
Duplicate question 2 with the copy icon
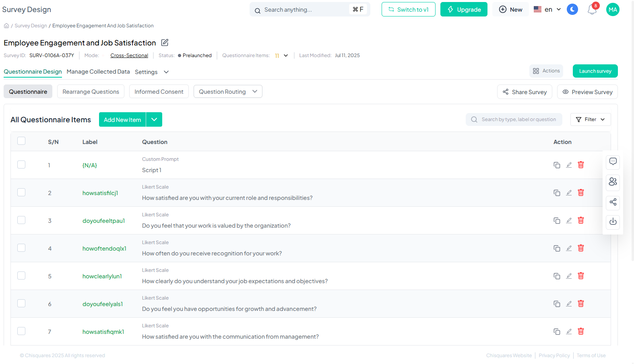pos(557,193)
